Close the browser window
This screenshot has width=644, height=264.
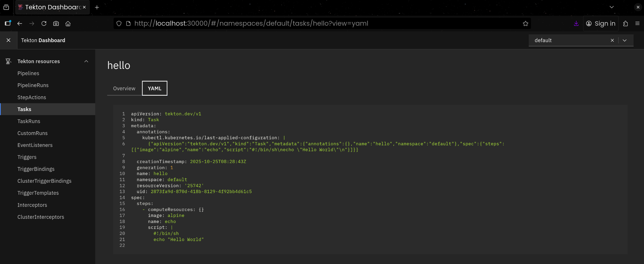(638, 7)
